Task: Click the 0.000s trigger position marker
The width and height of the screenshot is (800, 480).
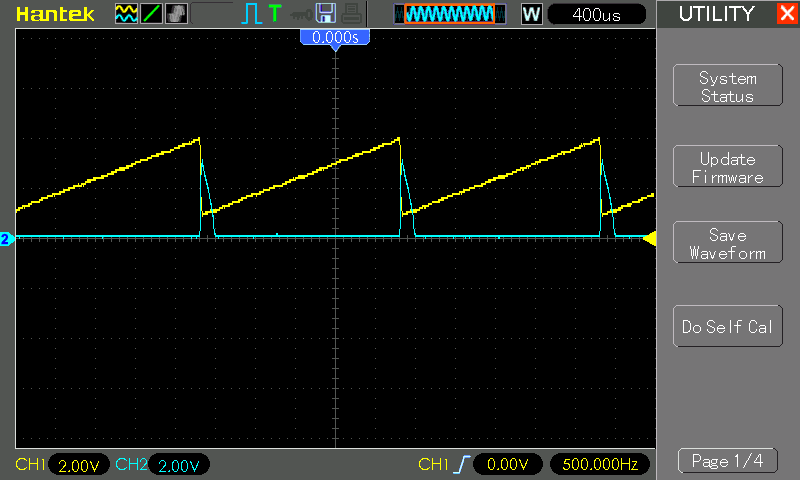Action: pyautogui.click(x=335, y=39)
